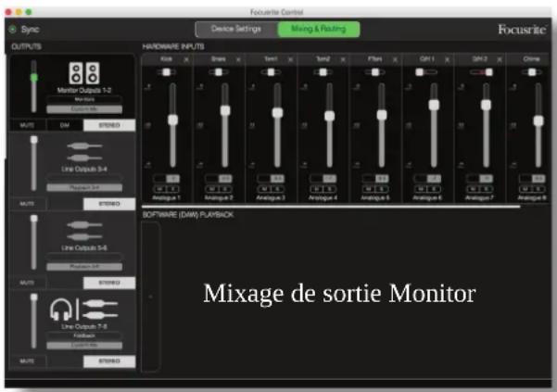557x392 pixels.
Task: Click the DIM button for Monitor Outputs
Action: [65, 125]
